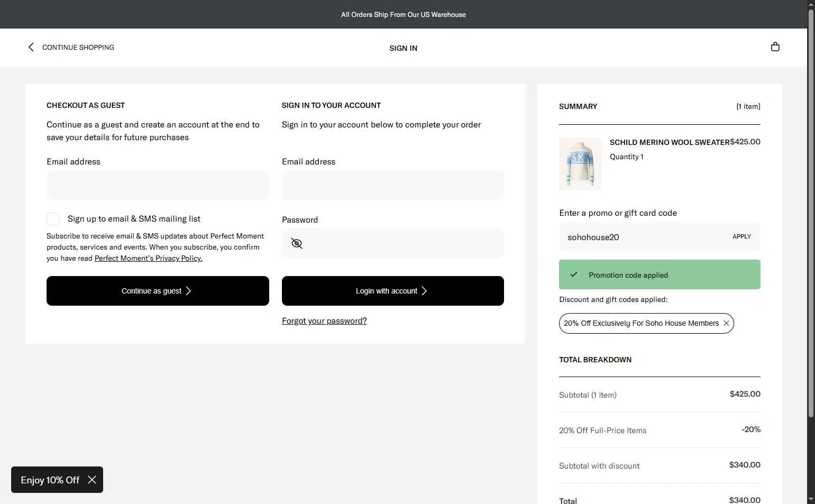Tick Sign up to email & SMS checkbox

click(53, 219)
